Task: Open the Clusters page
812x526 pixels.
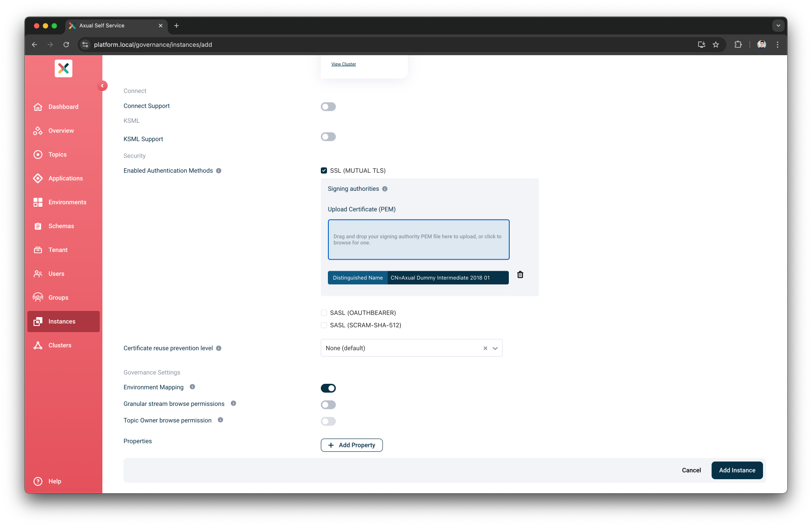Action: [x=64, y=345]
